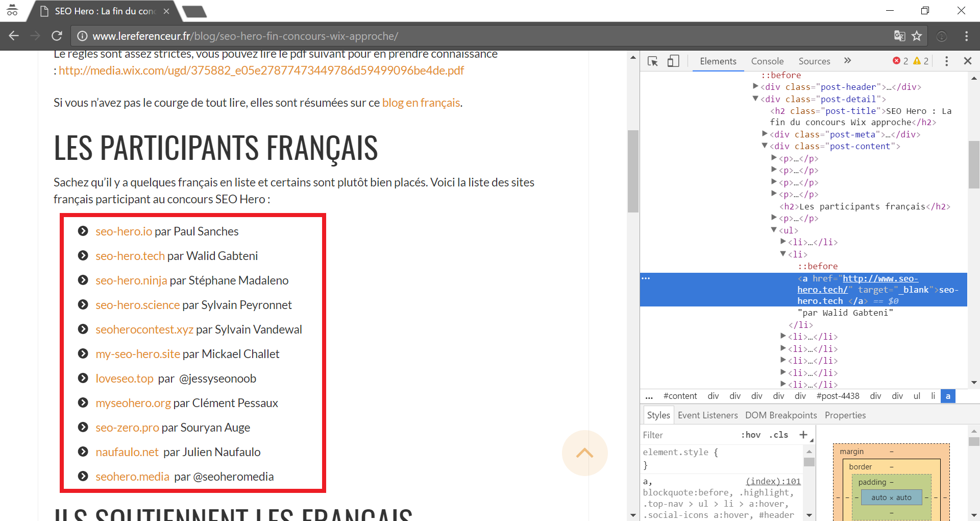
Task: Open the naufaulo.net link
Action: pos(127,452)
